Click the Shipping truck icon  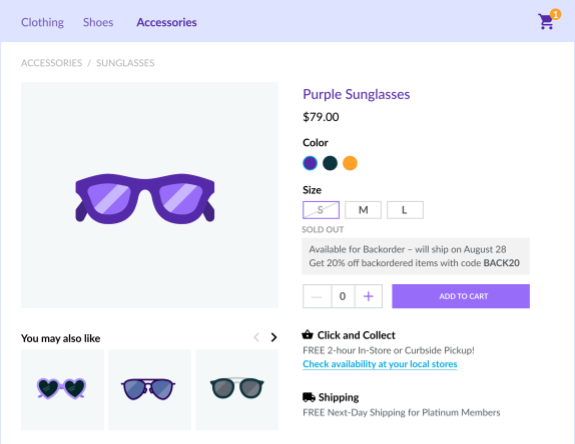point(308,397)
